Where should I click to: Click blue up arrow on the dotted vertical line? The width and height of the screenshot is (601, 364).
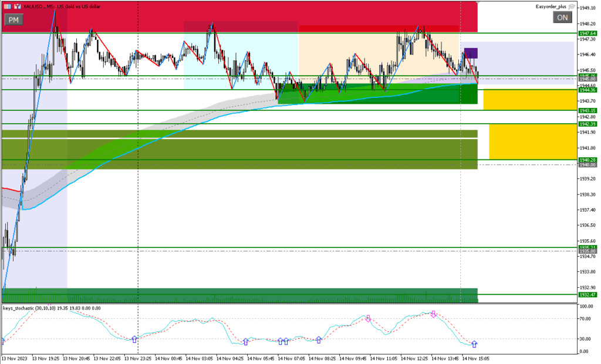(134, 339)
